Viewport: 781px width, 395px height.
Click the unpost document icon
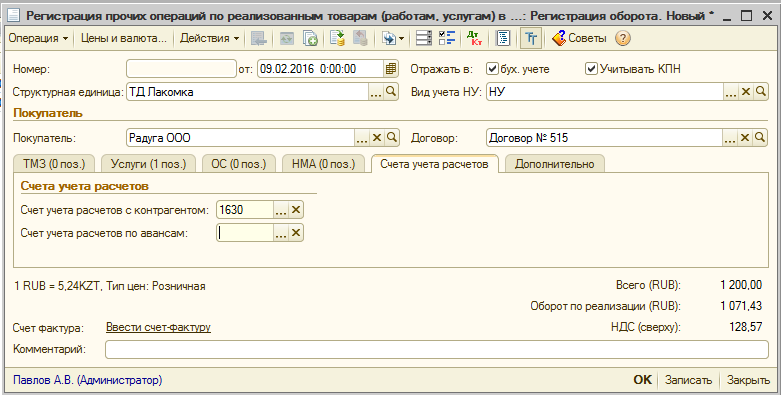pyautogui.click(x=360, y=38)
